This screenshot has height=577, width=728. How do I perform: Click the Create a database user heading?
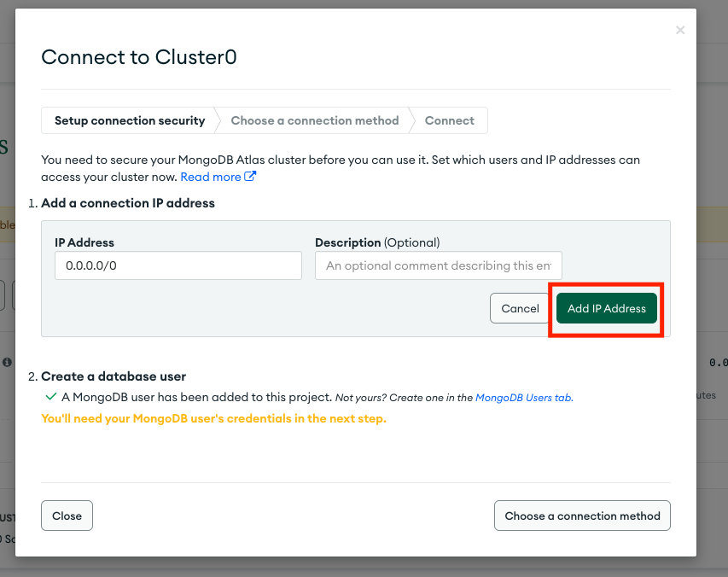pos(114,376)
